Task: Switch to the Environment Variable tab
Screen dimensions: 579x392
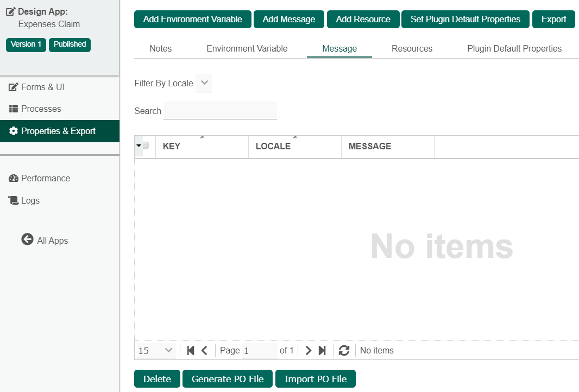Action: [247, 48]
